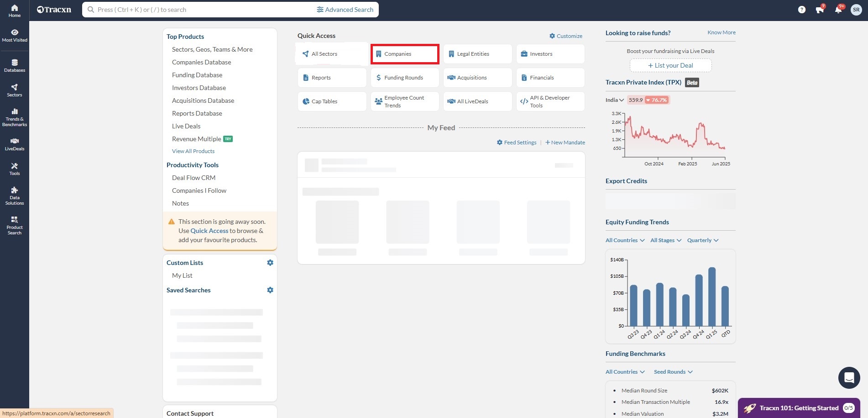Open Trends & Benchmarks in sidebar
The image size is (868, 418).
click(15, 117)
